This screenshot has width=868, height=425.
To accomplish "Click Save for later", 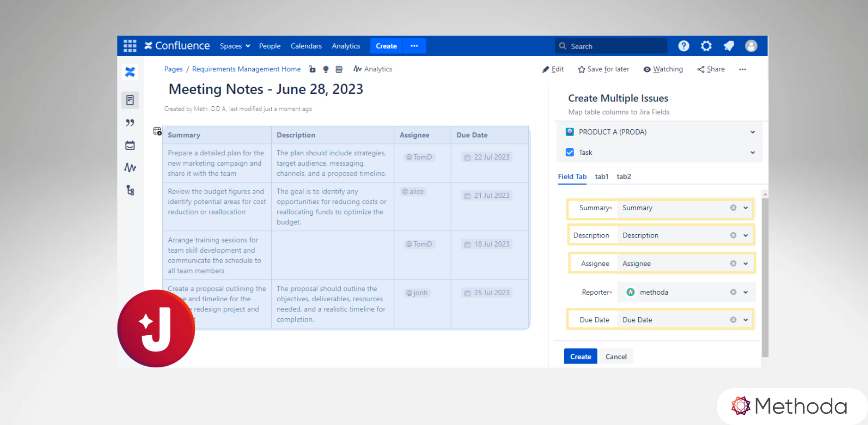I will (603, 69).
